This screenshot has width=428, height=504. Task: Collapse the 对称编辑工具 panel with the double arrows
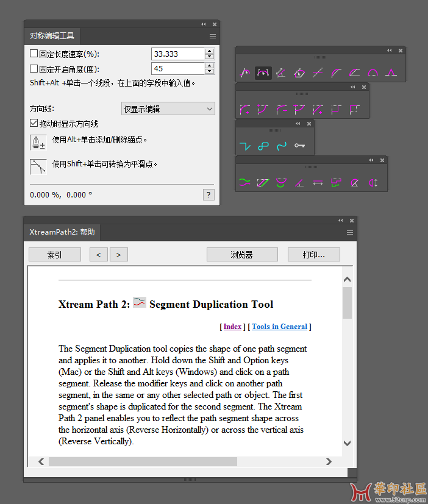(204, 24)
